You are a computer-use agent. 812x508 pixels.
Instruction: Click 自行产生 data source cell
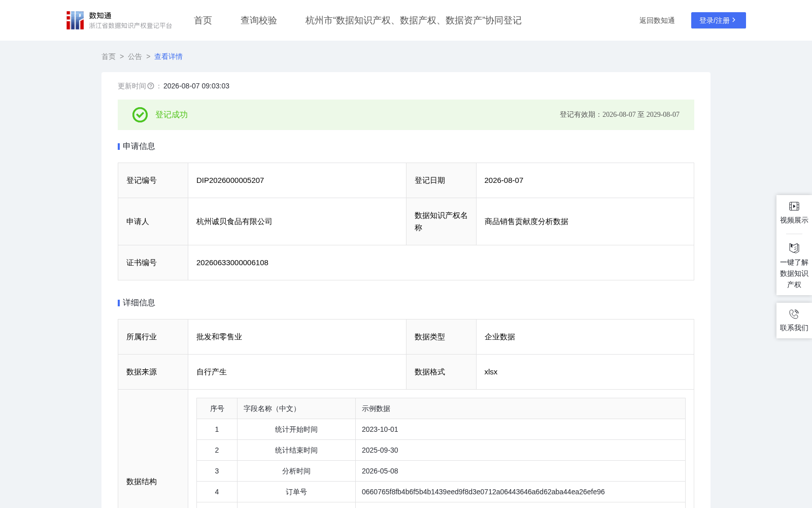pyautogui.click(x=212, y=372)
